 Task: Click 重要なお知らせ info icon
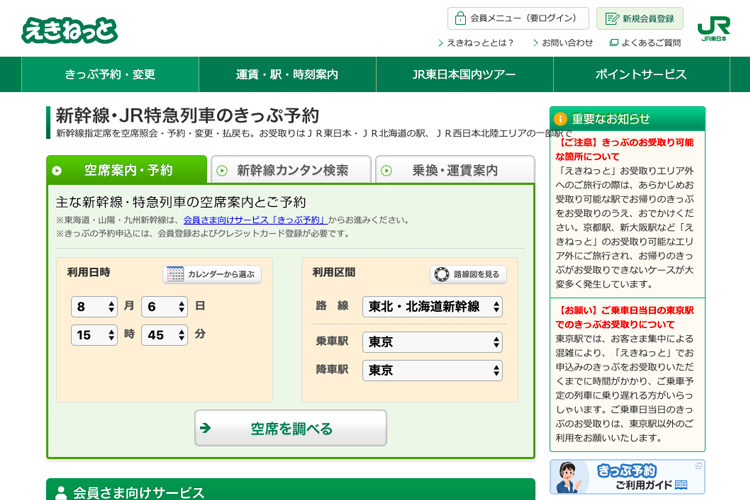point(560,119)
